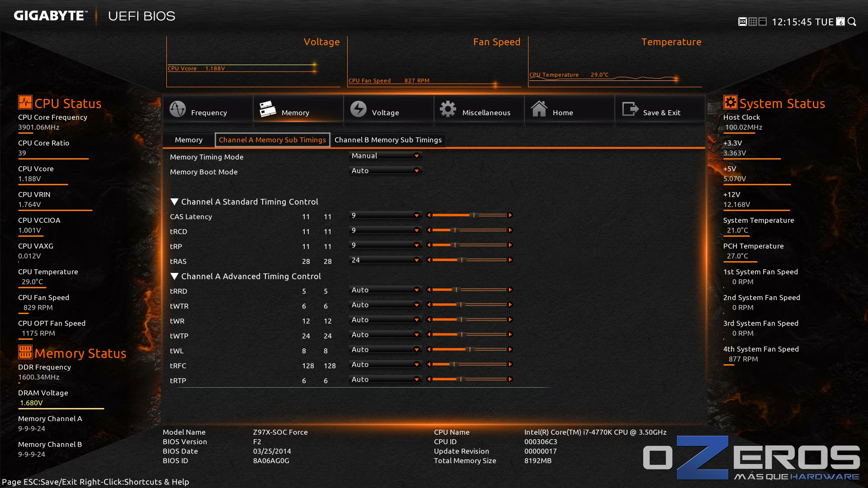Decrease tWL using its left slider arrow
868x488 pixels.
click(429, 350)
